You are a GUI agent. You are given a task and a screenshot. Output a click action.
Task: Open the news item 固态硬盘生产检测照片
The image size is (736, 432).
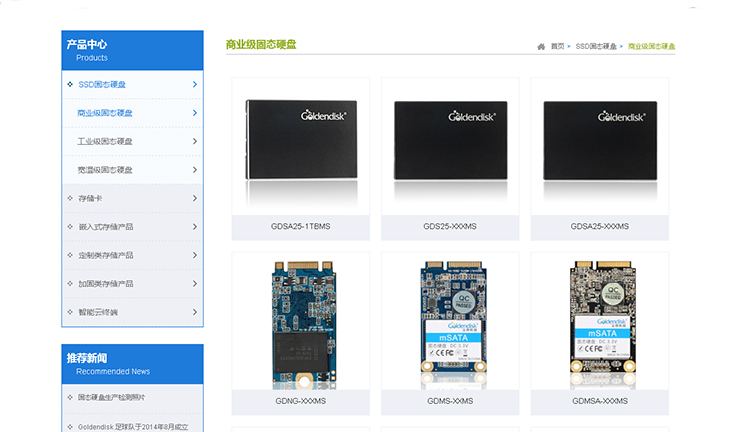click(111, 398)
